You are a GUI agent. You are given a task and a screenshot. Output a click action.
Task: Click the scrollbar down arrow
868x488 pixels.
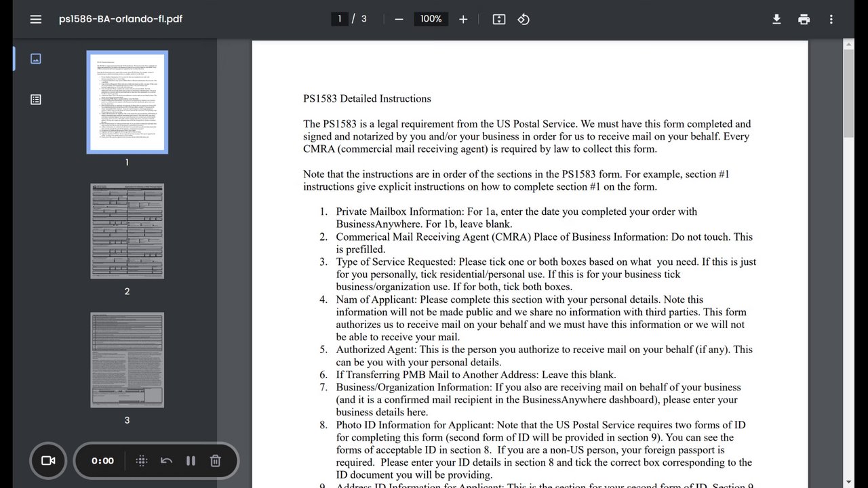(849, 483)
